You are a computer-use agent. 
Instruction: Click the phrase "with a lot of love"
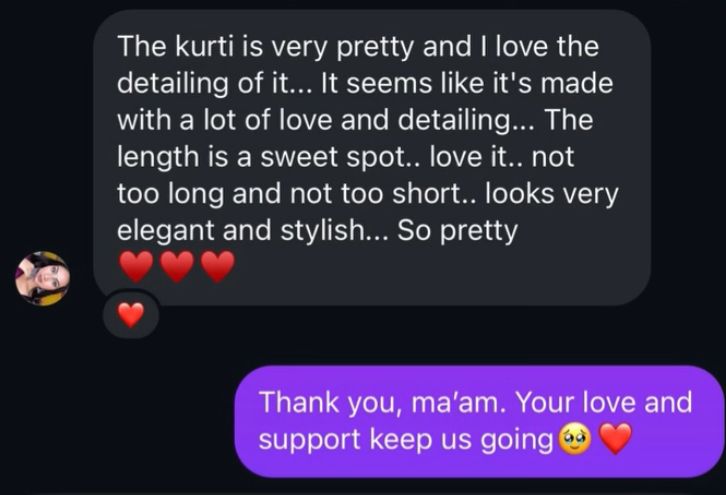225,120
